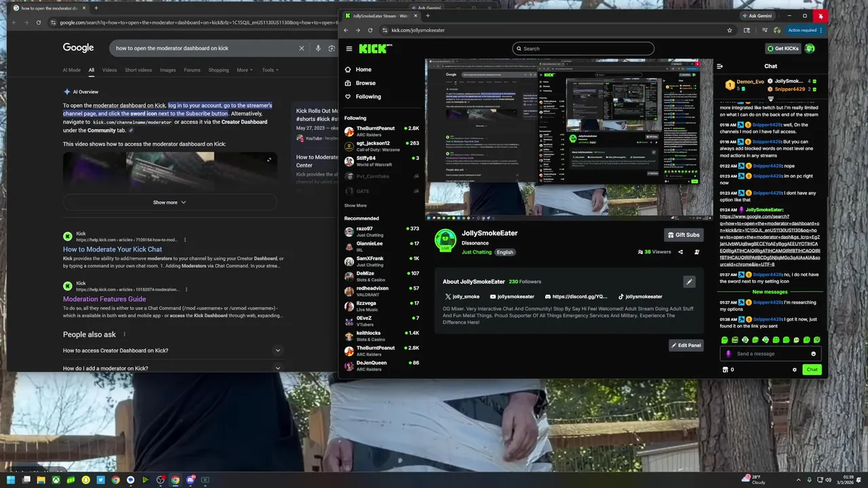Click the Gift Subs button
Image resolution: width=868 pixels, height=488 pixels.
pyautogui.click(x=684, y=235)
